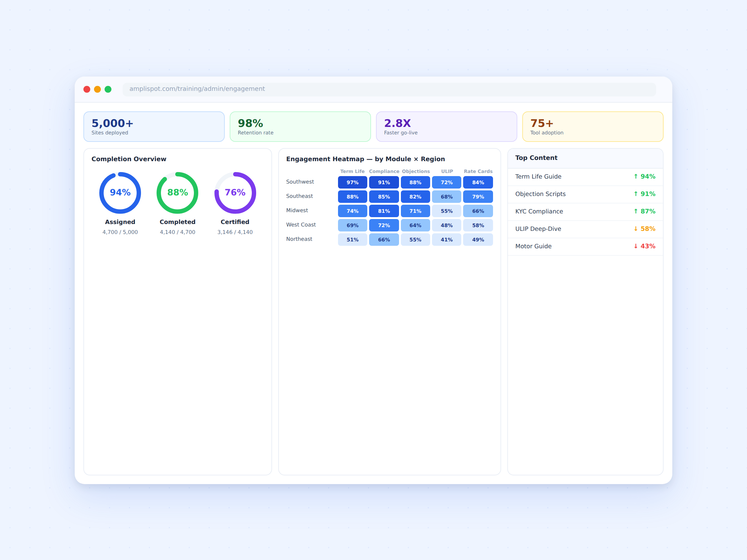Click Southeast Rate Cards cell 79%

478,197
